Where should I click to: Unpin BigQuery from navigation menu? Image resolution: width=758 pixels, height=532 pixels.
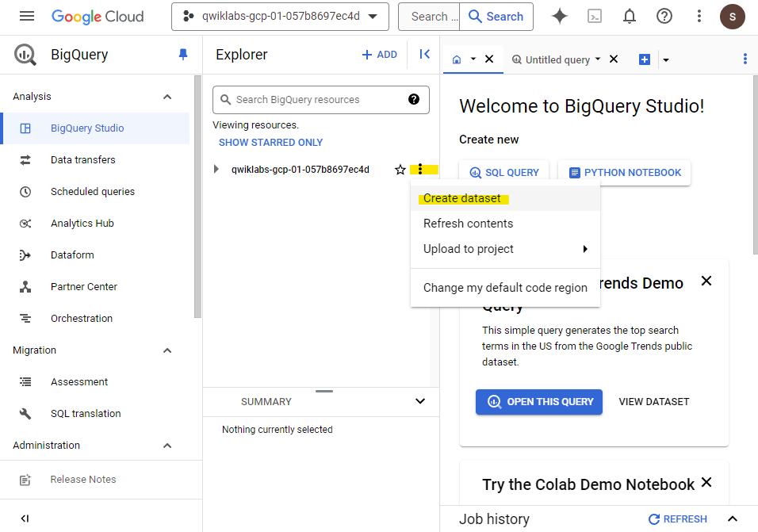(x=182, y=54)
